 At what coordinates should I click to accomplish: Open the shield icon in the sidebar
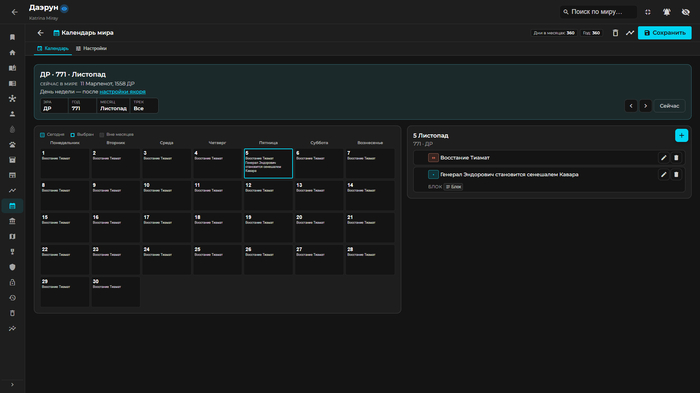coord(12,267)
